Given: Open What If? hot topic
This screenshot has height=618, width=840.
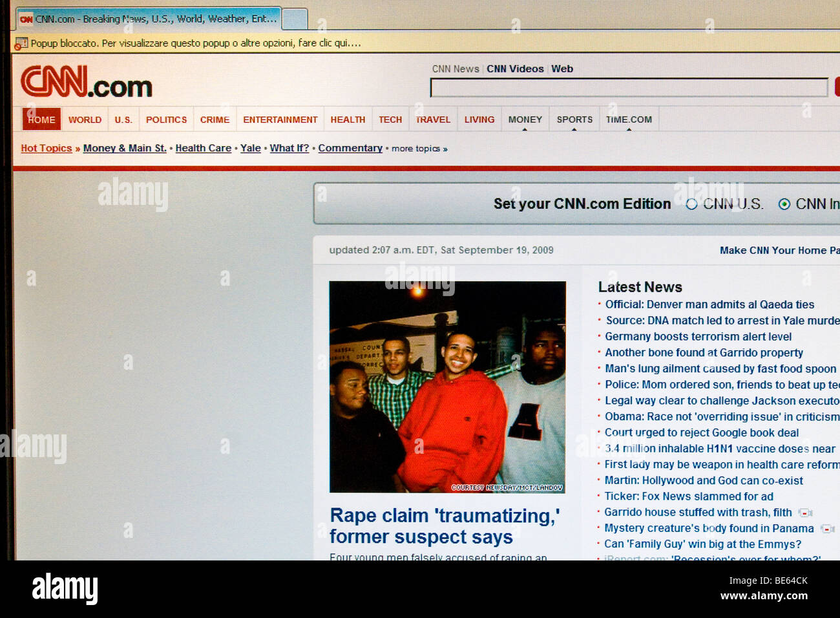Looking at the screenshot, I should point(289,148).
